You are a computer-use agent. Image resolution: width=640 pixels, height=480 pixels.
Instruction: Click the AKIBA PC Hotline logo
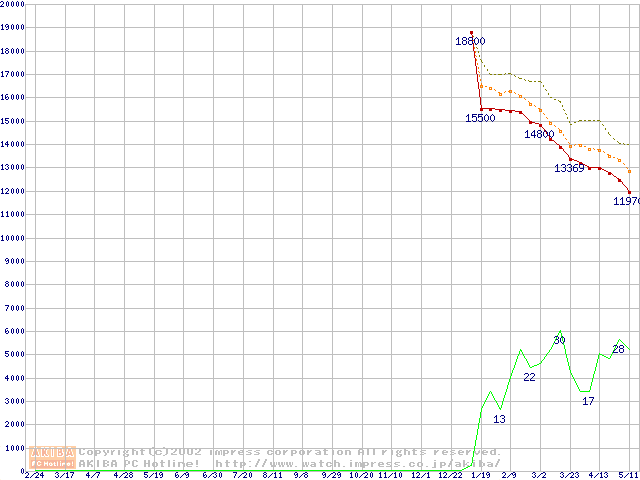click(53, 457)
